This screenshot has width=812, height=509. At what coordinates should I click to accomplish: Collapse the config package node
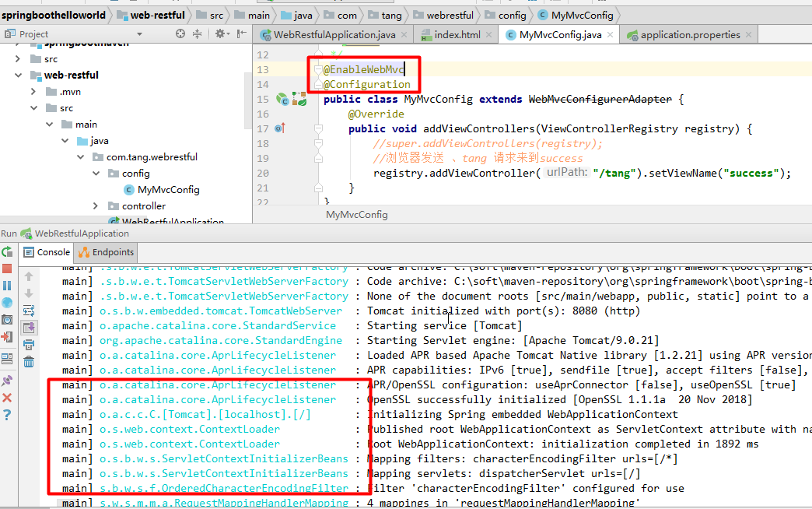click(96, 174)
